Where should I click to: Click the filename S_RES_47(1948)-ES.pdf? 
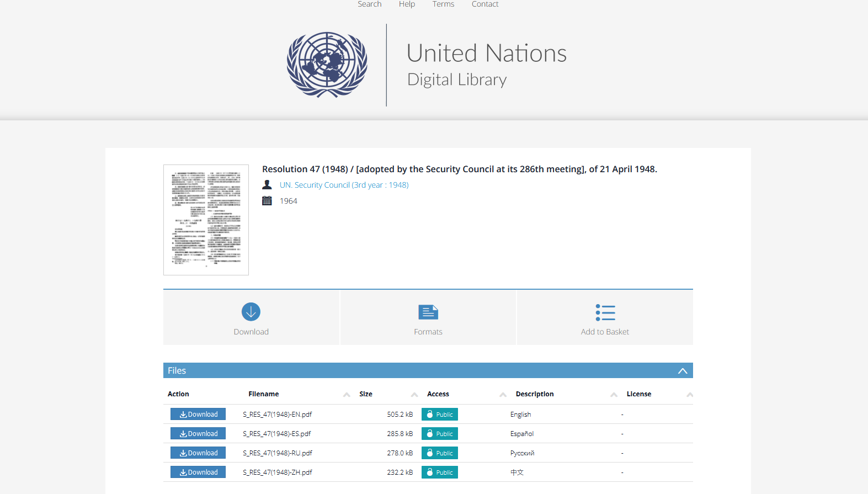[x=277, y=434]
